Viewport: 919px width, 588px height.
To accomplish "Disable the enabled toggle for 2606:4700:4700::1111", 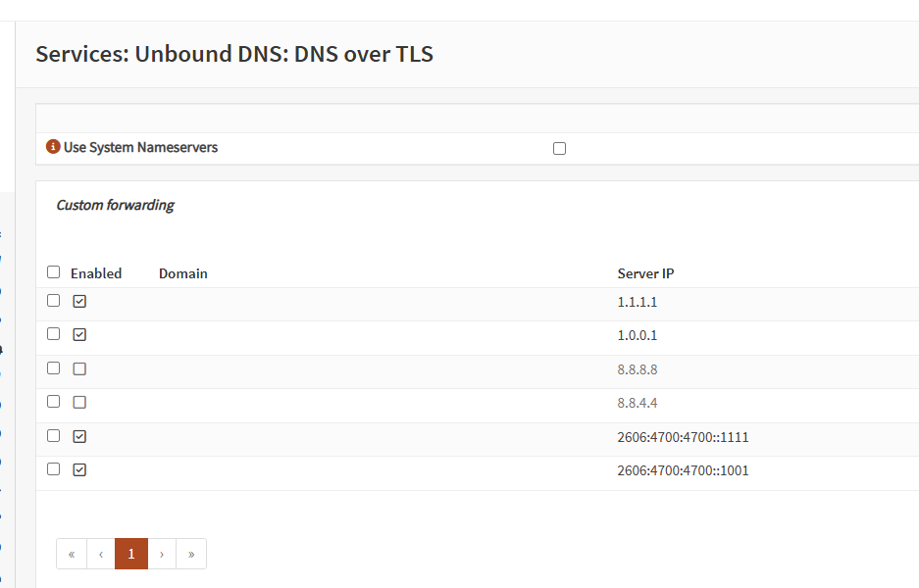I will 79,437.
